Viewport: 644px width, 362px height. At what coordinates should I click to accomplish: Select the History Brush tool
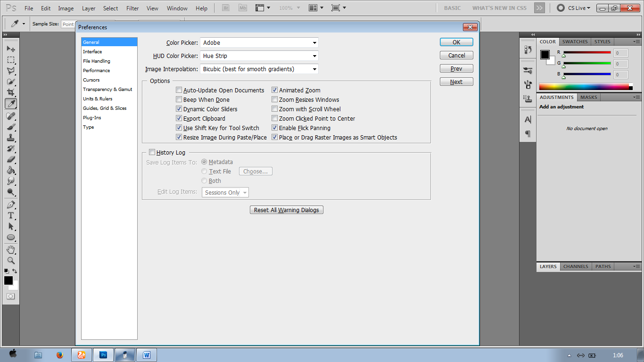10,148
